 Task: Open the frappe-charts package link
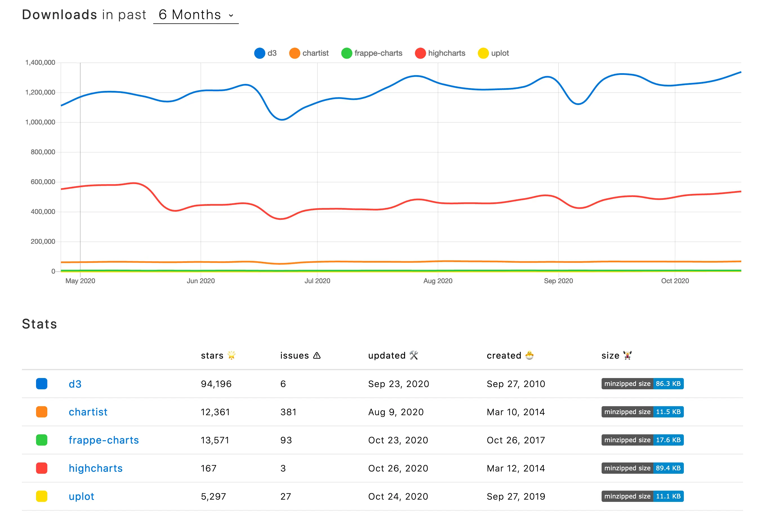[104, 440]
